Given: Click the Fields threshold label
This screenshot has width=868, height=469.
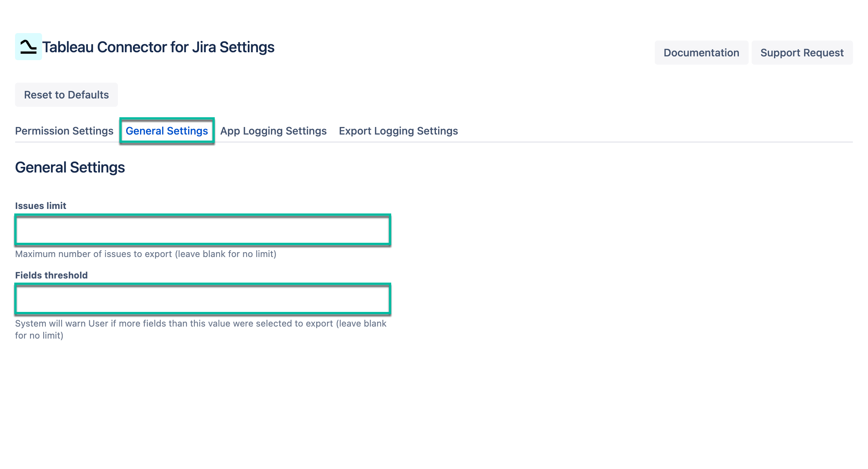Looking at the screenshot, I should pos(51,275).
